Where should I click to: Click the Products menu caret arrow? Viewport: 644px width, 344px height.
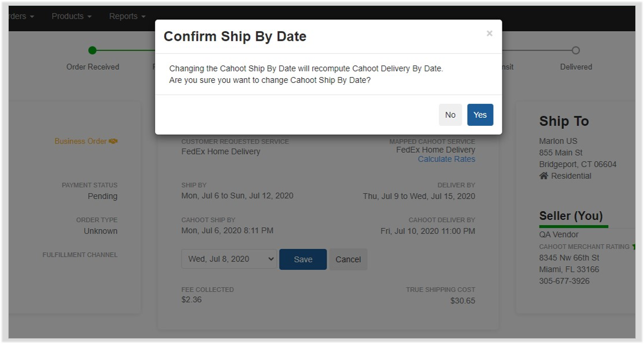(89, 17)
